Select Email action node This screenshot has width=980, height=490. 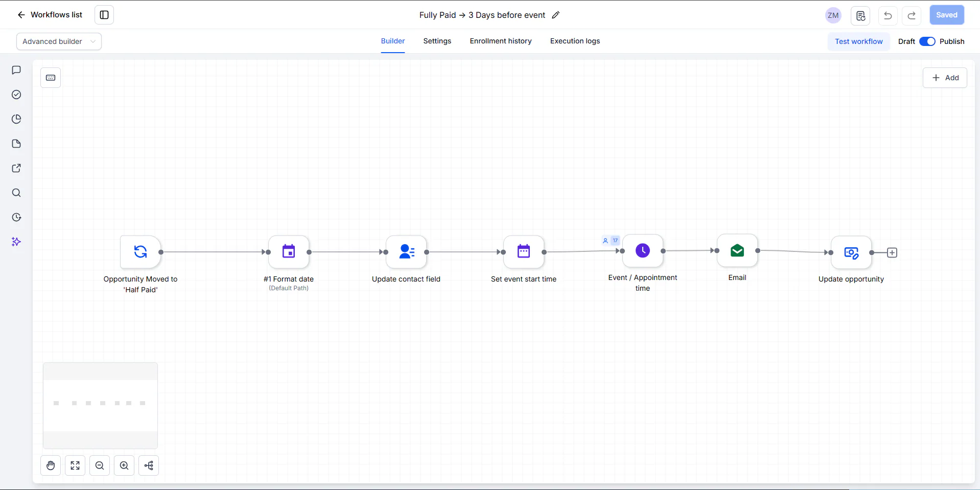click(x=737, y=250)
